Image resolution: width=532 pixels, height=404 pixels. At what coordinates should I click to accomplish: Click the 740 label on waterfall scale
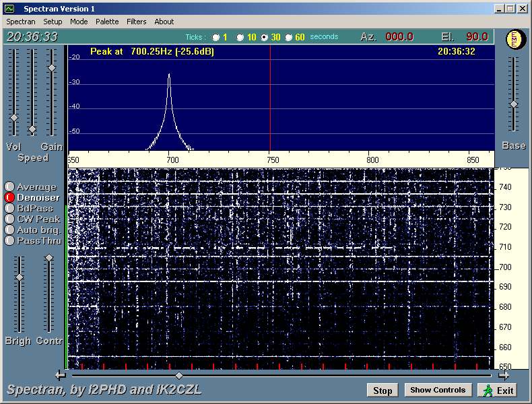point(505,187)
